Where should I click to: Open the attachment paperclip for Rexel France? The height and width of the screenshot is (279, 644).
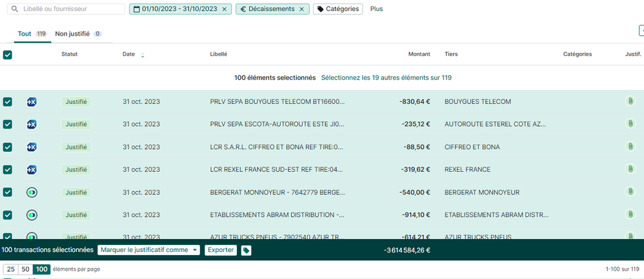(x=630, y=169)
